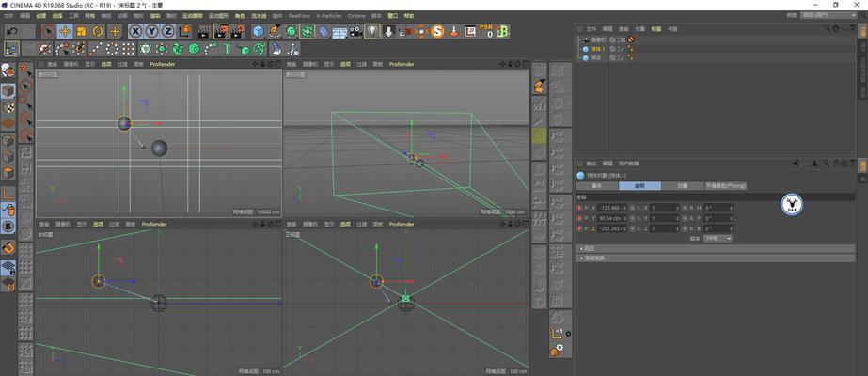Viewport: 868px width, 376px height.
Task: Click the Undo arrow in top toolbar
Action: pos(11,32)
